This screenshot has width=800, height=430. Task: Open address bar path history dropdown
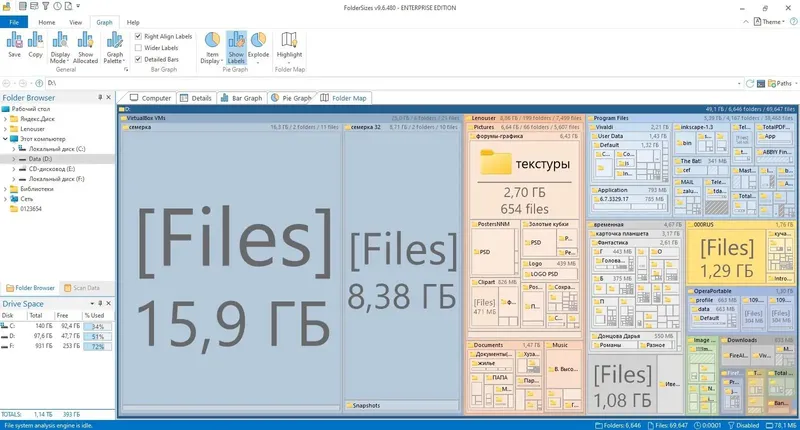point(739,83)
